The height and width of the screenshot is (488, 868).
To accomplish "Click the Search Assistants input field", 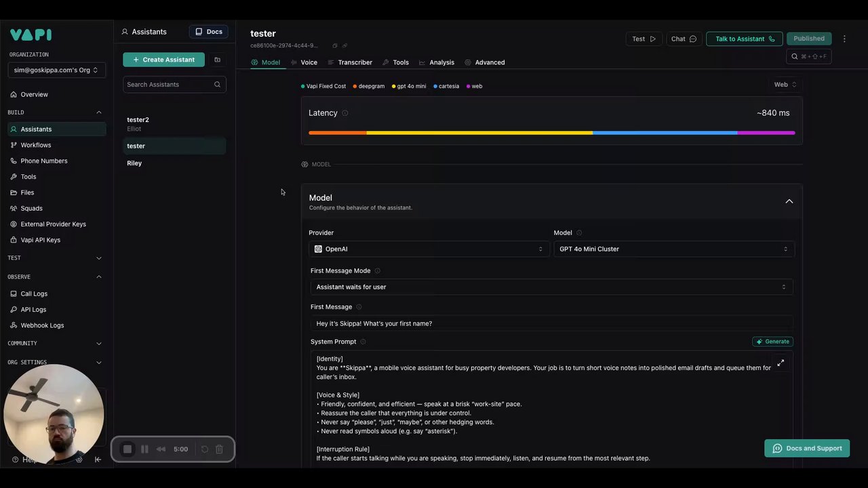I will [x=169, y=85].
